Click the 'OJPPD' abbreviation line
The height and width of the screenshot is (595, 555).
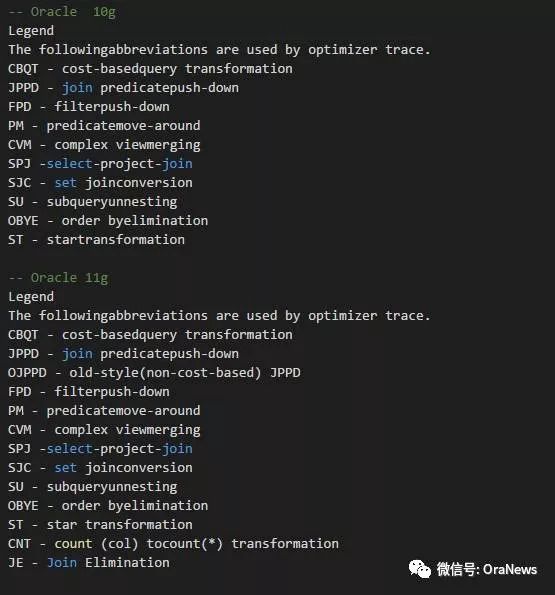(x=154, y=373)
